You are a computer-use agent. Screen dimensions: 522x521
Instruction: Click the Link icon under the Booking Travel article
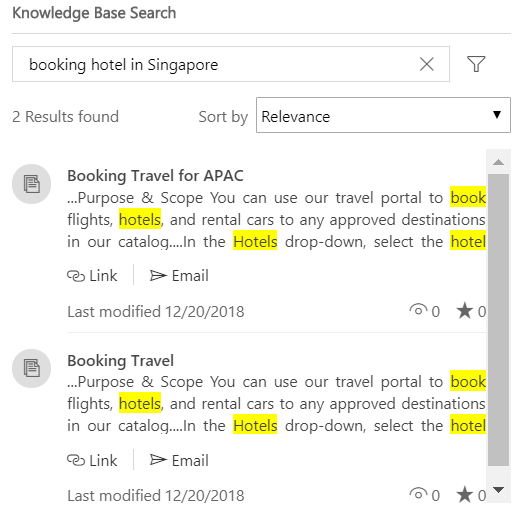(x=76, y=460)
